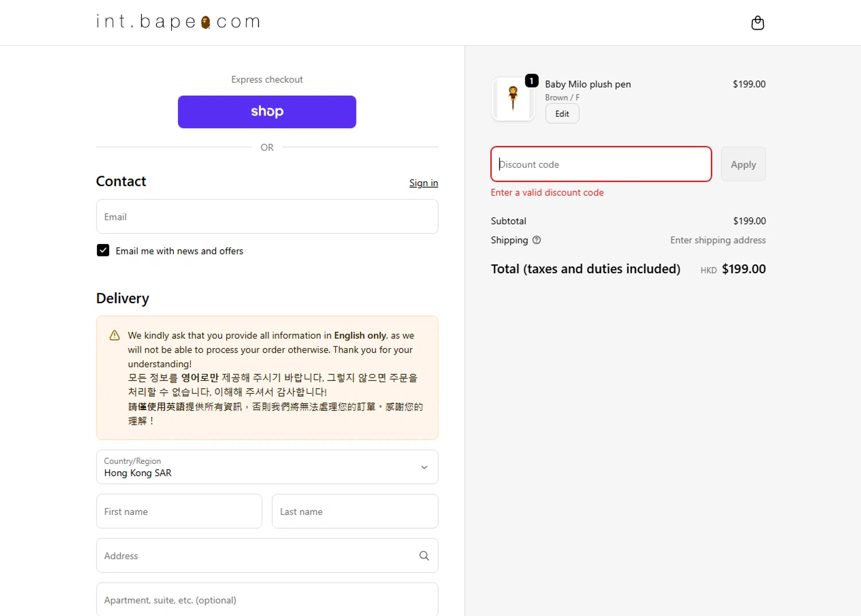Click the quantity badge on product image
This screenshot has height=616, width=861.
click(532, 81)
